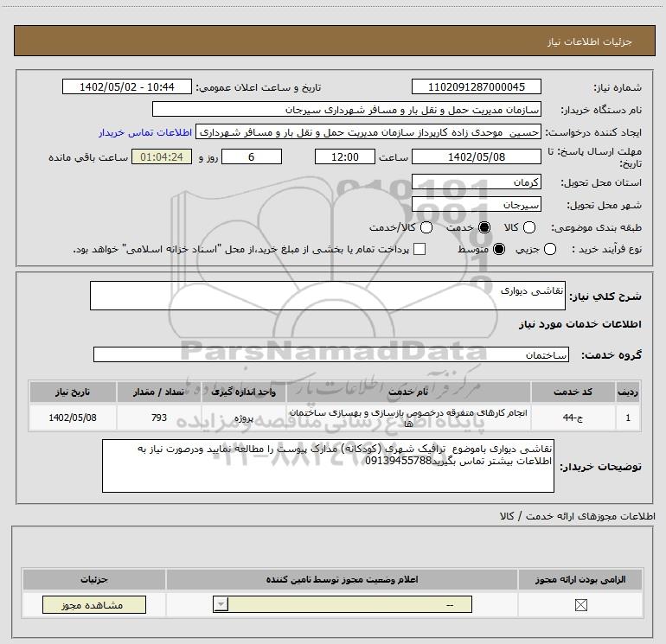Click the countdown timer 01:04:24
Screen dimensions: 666x644
(162, 156)
